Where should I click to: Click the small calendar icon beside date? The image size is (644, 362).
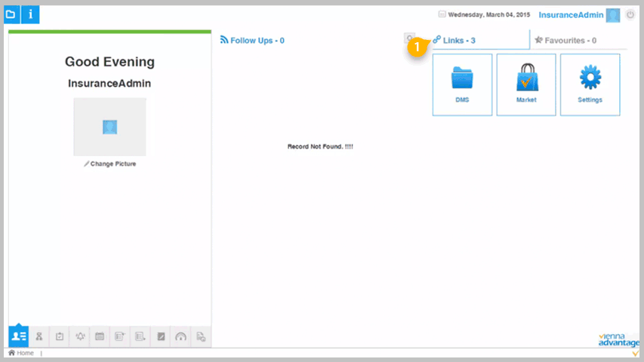[442, 14]
